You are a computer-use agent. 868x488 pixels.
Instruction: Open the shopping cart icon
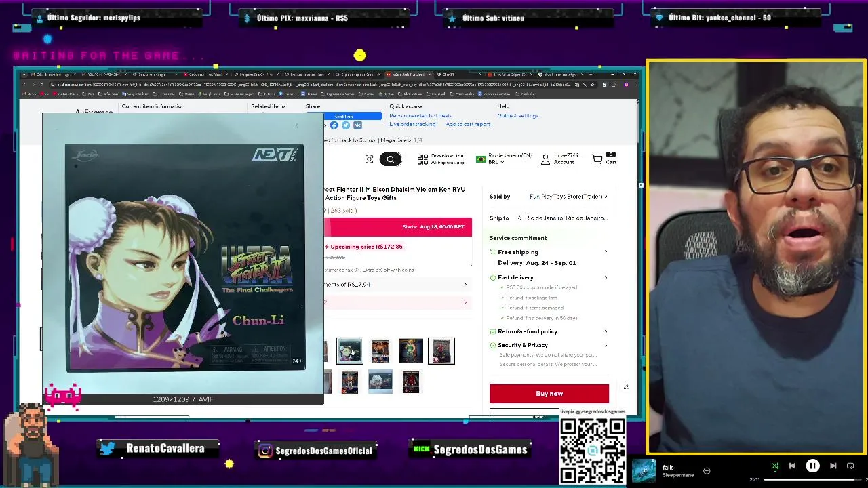click(x=597, y=159)
